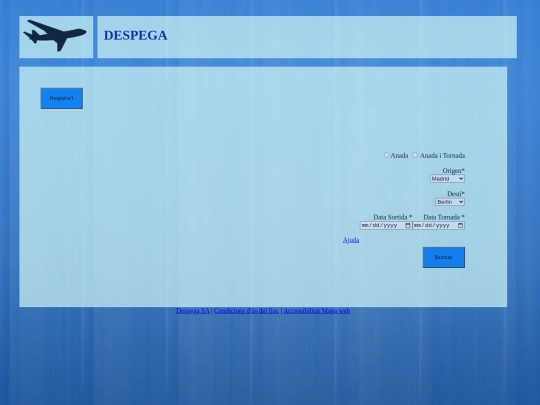Image resolution: width=540 pixels, height=405 pixels.
Task: Focus the Data Tornada date text field
Action: 439,226
